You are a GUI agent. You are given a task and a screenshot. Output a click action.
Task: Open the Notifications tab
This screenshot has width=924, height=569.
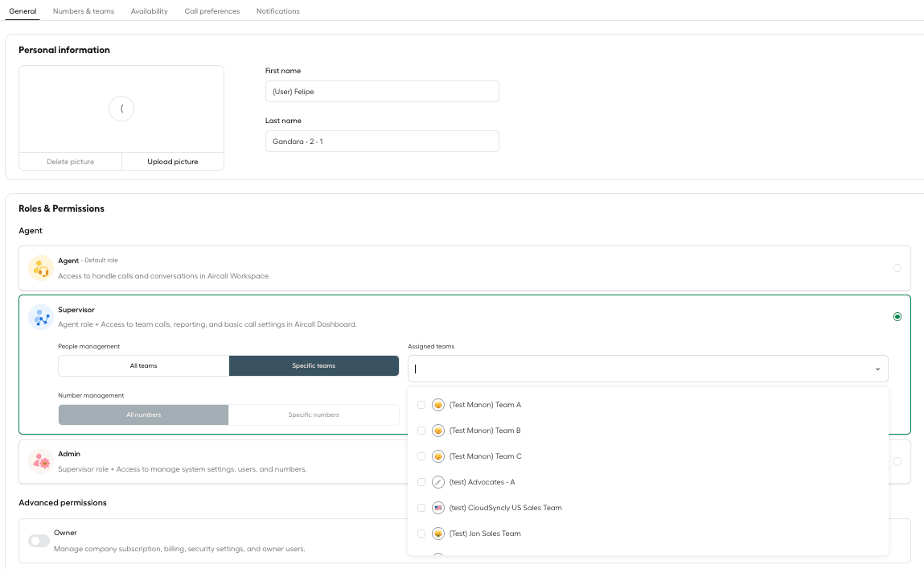pyautogui.click(x=278, y=11)
